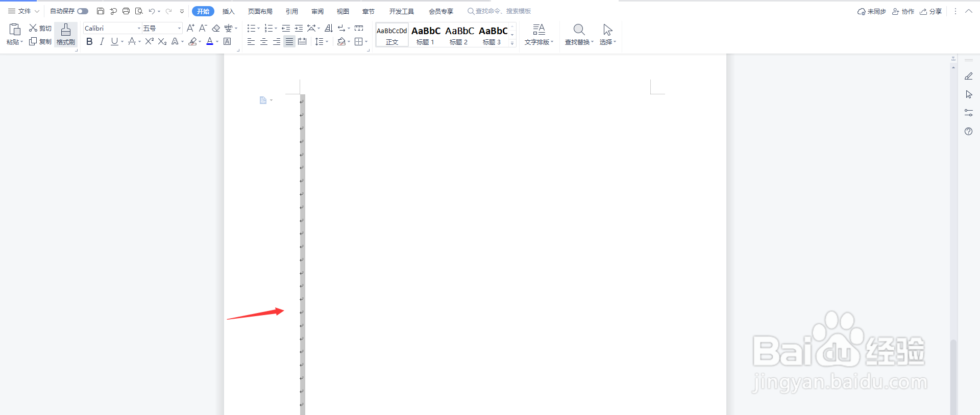Open the 会员专享 tab

click(441, 11)
